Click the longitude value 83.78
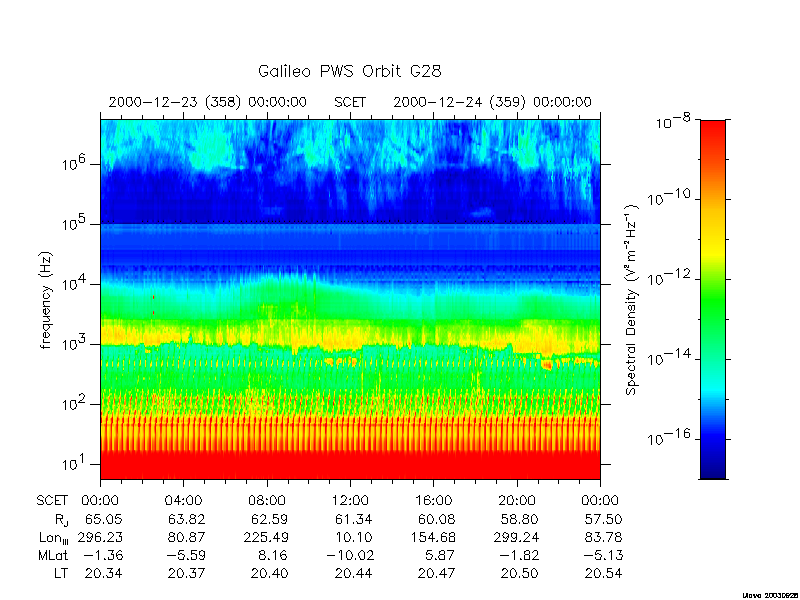The image size is (800, 600). click(603, 537)
